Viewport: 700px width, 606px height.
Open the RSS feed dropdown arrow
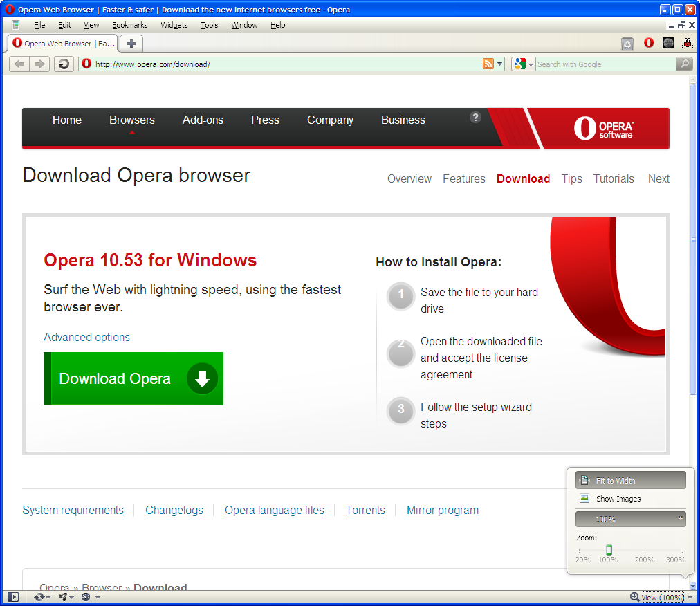pos(500,64)
